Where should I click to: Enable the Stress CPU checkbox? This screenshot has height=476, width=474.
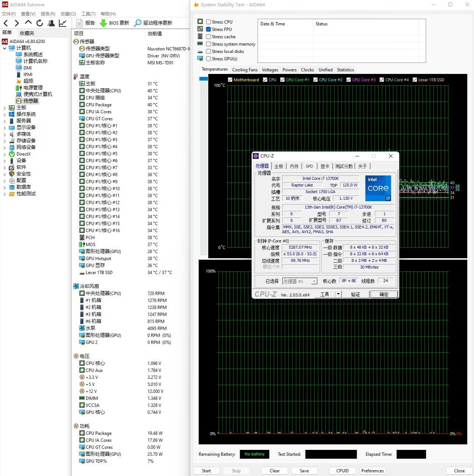tap(209, 22)
